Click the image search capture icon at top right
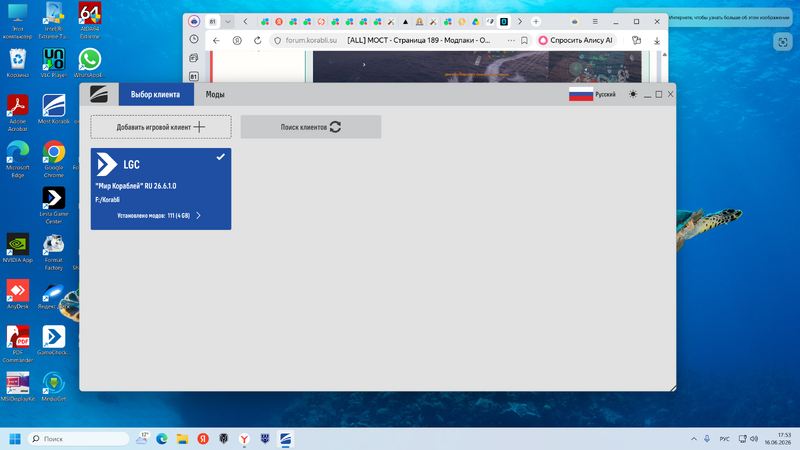Viewport: 800px width, 450px height. [x=783, y=42]
